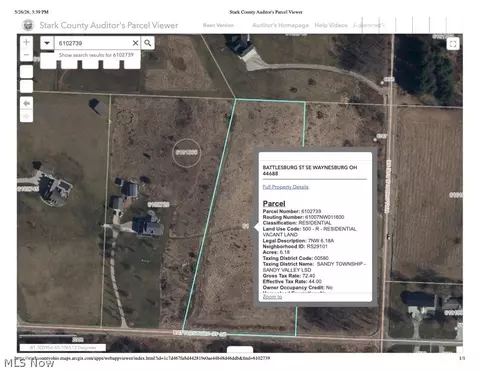Select Effective Tax Rate: 44.00 text
This screenshot has width=480, height=370.
292,281
